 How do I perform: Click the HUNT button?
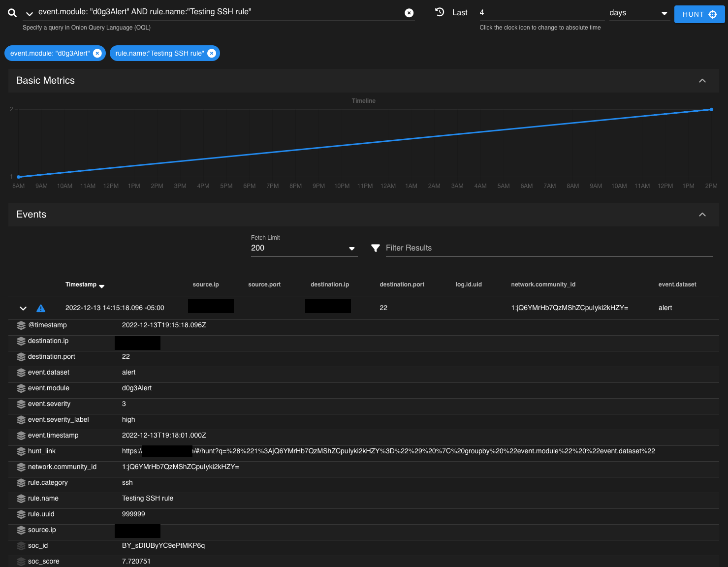pyautogui.click(x=699, y=14)
